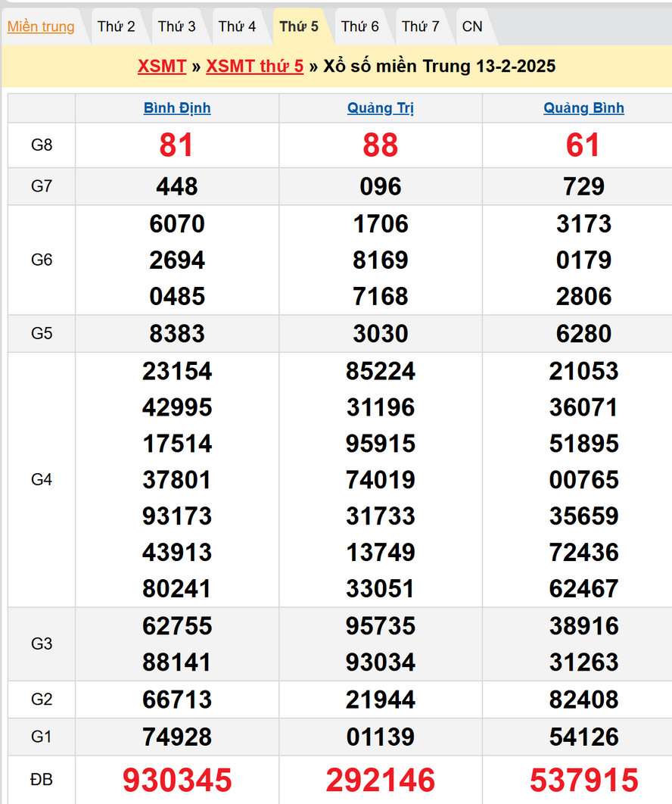Follow the Quảng Trị column header link

tap(381, 108)
